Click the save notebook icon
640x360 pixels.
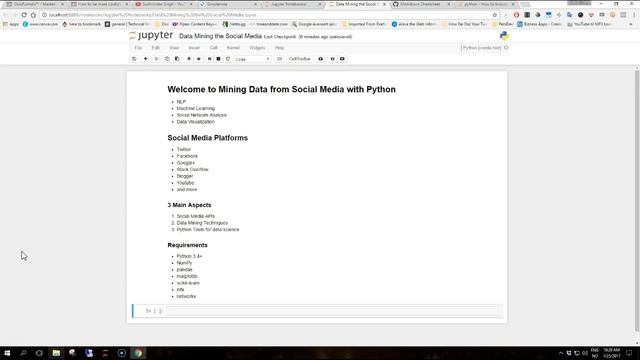[134, 59]
